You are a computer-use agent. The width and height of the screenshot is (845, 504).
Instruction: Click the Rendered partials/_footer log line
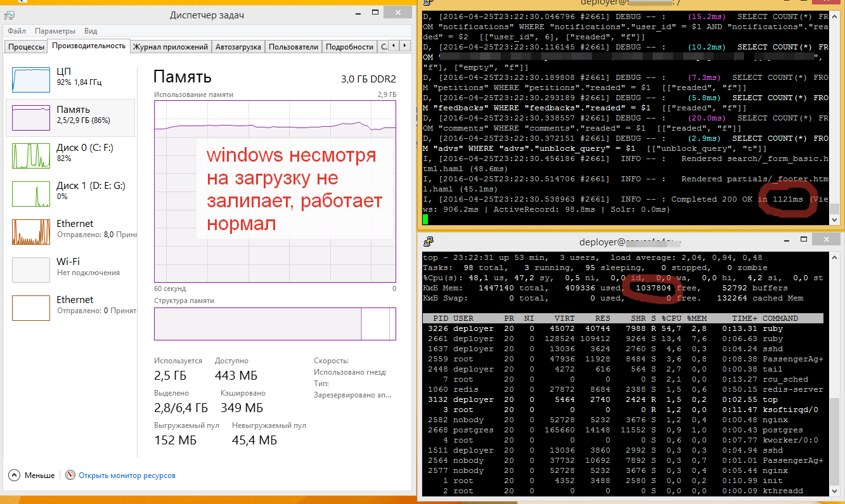click(x=626, y=184)
